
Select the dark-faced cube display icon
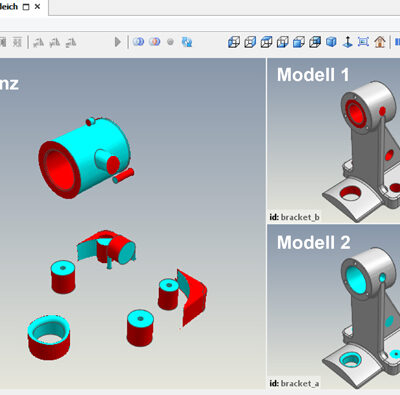tap(315, 42)
